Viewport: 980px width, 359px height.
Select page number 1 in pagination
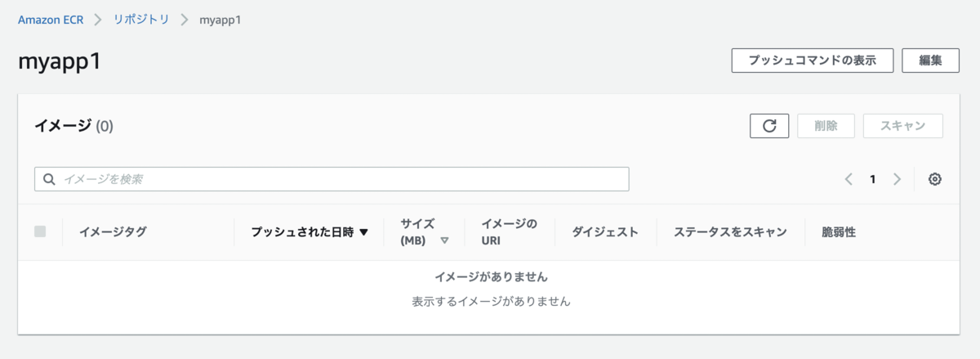(873, 179)
